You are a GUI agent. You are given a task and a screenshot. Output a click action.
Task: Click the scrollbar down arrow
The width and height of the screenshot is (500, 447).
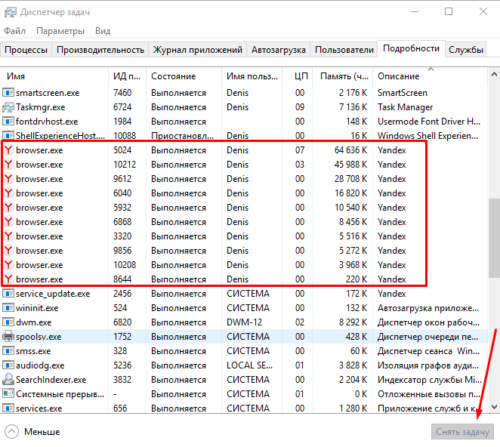point(495,407)
